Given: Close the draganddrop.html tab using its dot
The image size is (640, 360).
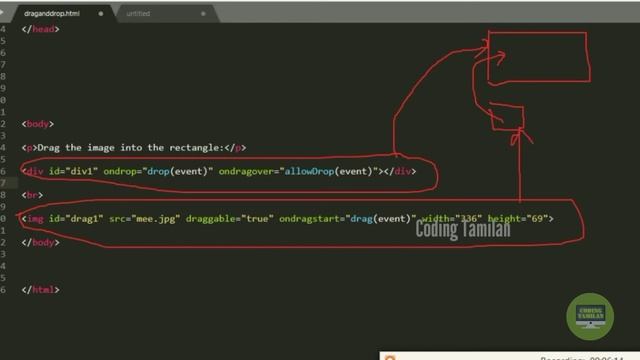Looking at the screenshot, I should [x=101, y=13].
